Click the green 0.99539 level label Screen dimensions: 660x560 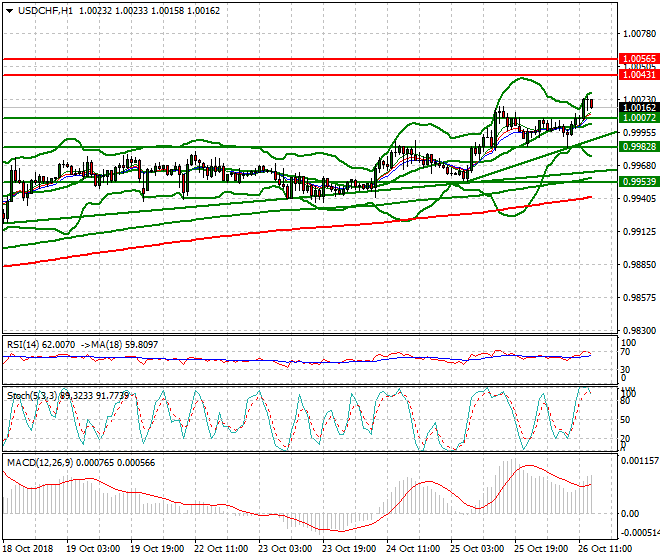(x=639, y=182)
